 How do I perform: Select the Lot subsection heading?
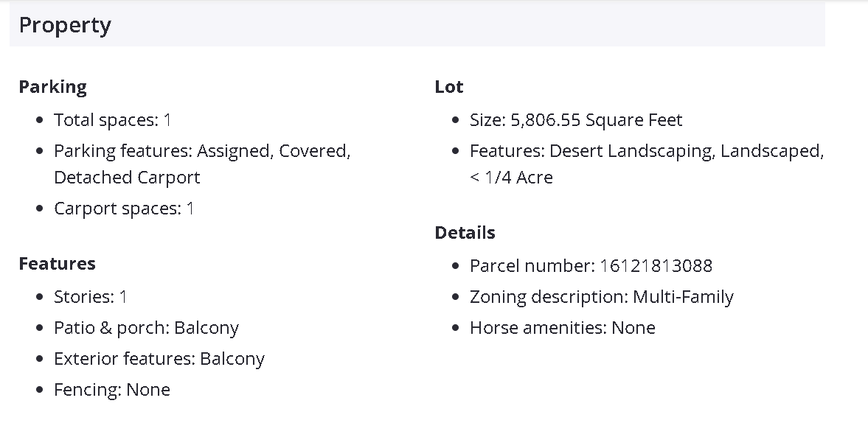pyautogui.click(x=448, y=87)
